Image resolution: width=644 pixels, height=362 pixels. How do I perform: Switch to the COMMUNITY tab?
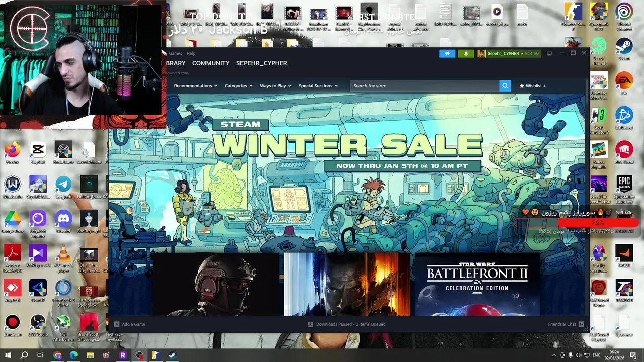(211, 63)
